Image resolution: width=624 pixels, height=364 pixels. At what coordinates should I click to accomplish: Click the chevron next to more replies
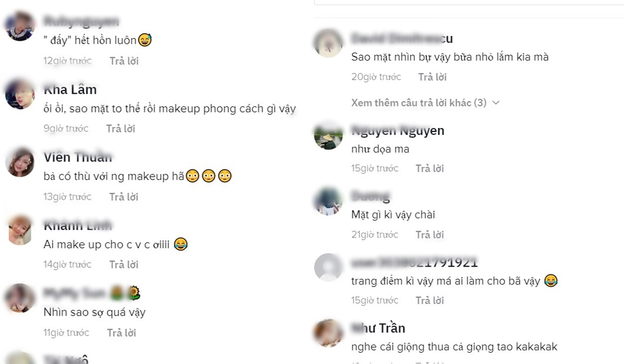pyautogui.click(x=496, y=103)
